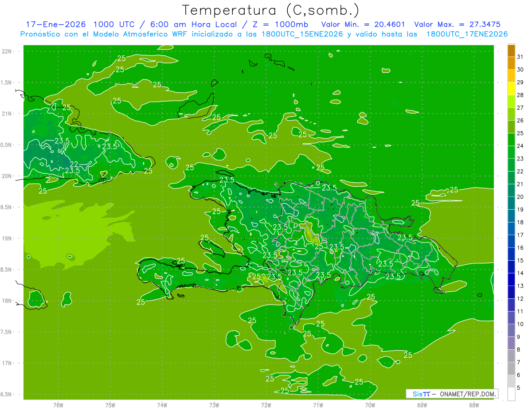The image size is (532, 411).
Task: Click 'Valor Min. = 20.4601' value
Action: 363,24
